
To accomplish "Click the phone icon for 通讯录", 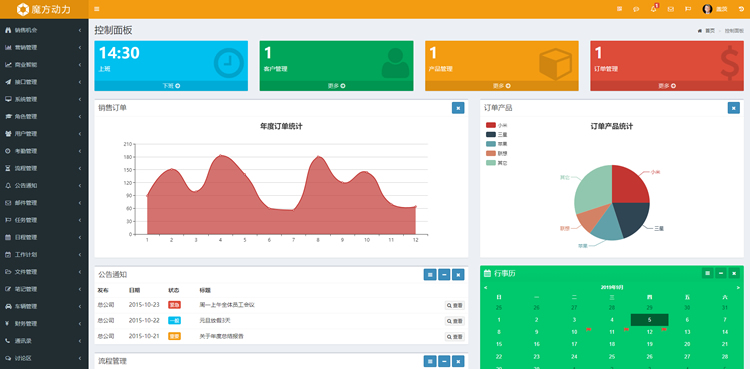I will pyautogui.click(x=8, y=341).
